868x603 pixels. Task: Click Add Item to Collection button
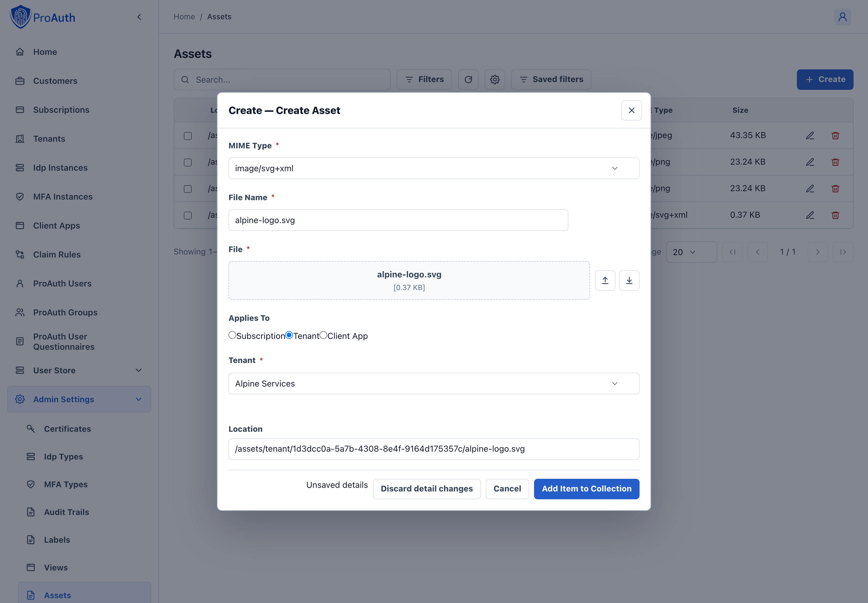tap(586, 488)
